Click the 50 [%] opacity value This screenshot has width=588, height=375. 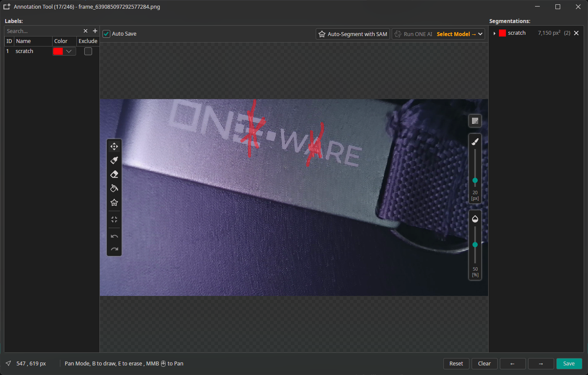tap(475, 272)
